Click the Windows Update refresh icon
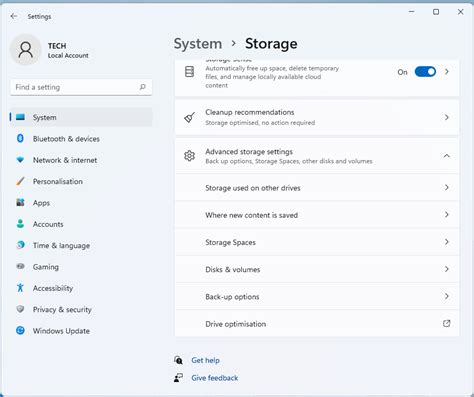The width and height of the screenshot is (474, 397). tap(20, 330)
